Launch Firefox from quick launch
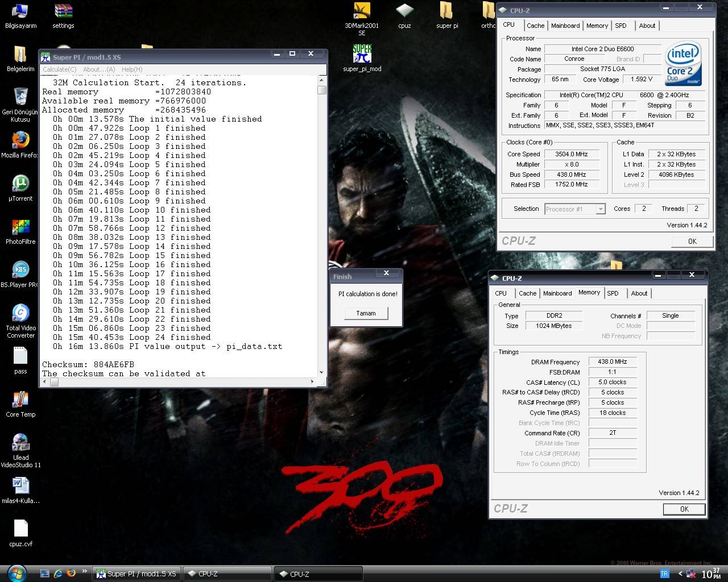 click(71, 573)
